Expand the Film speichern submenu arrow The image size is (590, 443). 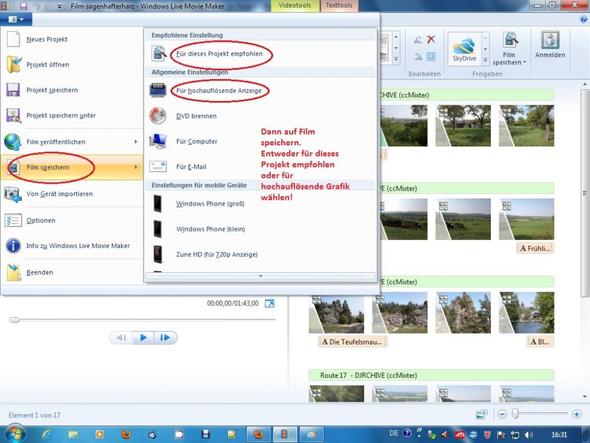[136, 167]
